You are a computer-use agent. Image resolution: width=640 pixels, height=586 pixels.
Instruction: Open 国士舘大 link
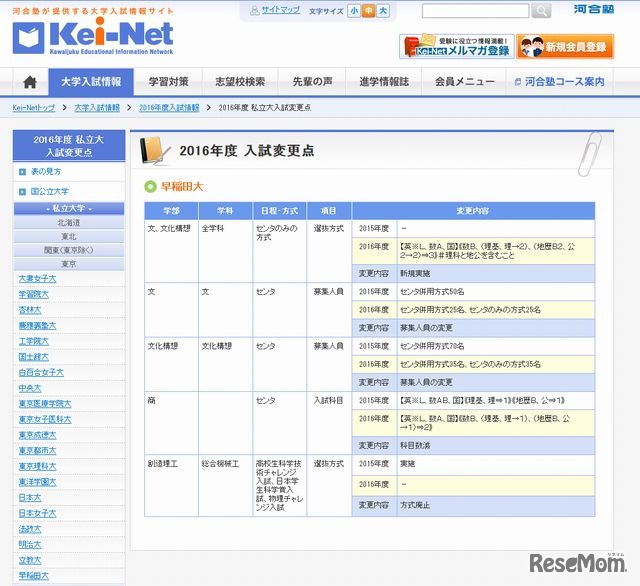[x=33, y=357]
